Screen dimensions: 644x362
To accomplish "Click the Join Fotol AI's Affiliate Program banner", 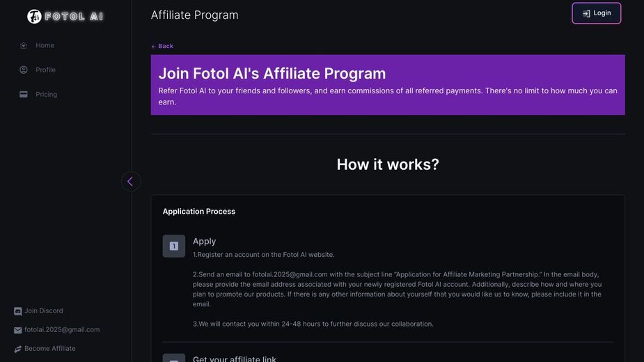I will [x=388, y=85].
